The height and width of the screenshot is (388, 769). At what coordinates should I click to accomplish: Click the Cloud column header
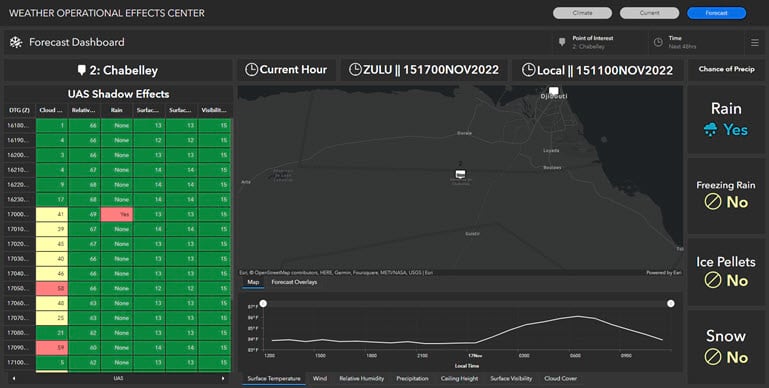pos(51,110)
